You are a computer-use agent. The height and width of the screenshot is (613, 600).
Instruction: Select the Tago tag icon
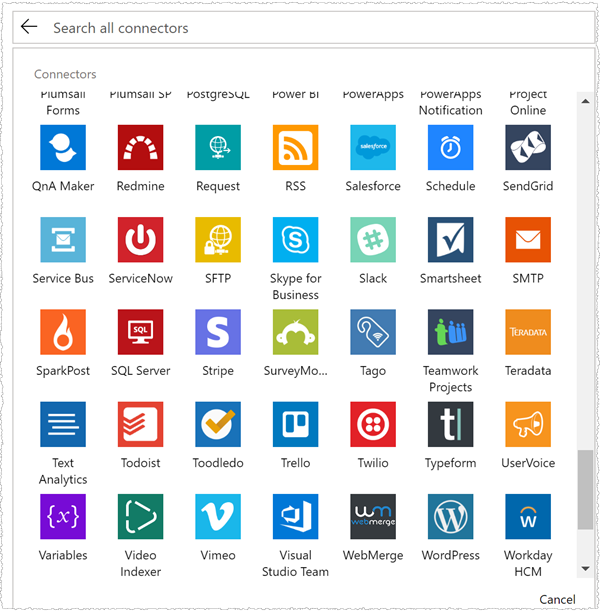click(x=373, y=332)
